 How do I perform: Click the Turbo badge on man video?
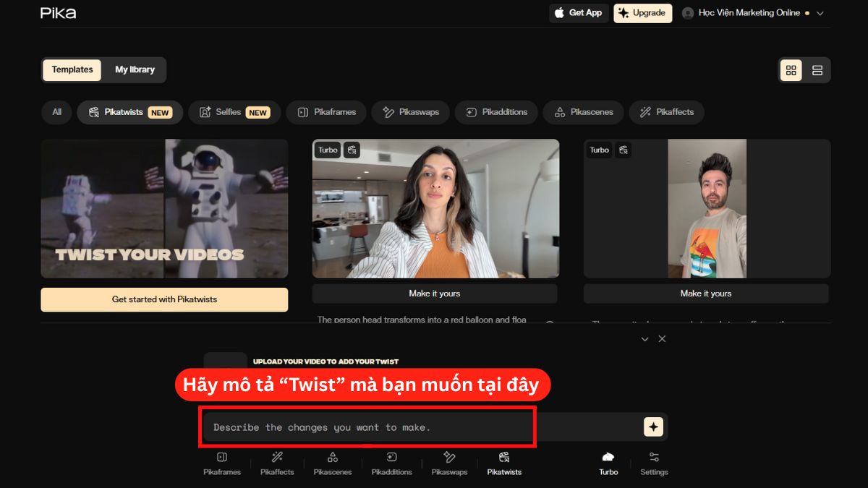click(599, 150)
